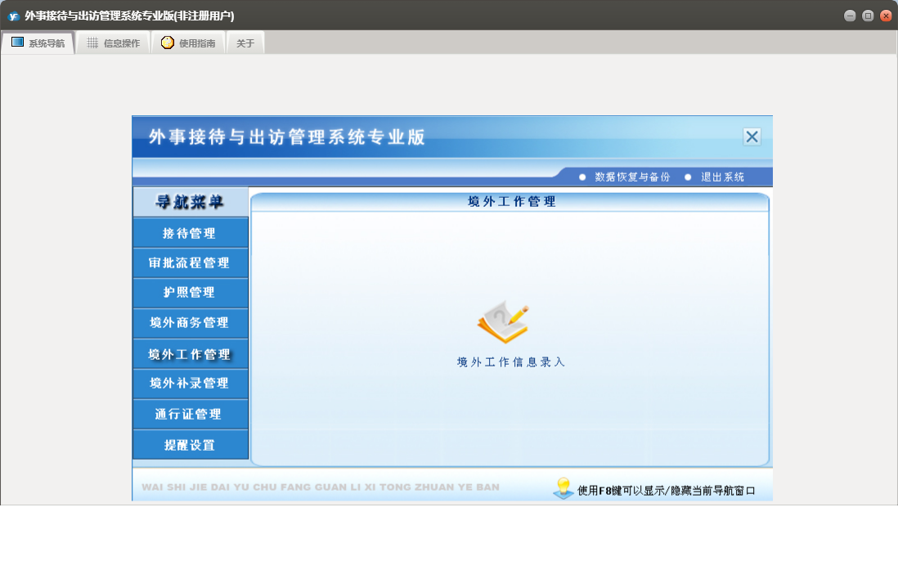898x588 pixels.
Task: Close the application window
Action: (x=886, y=16)
